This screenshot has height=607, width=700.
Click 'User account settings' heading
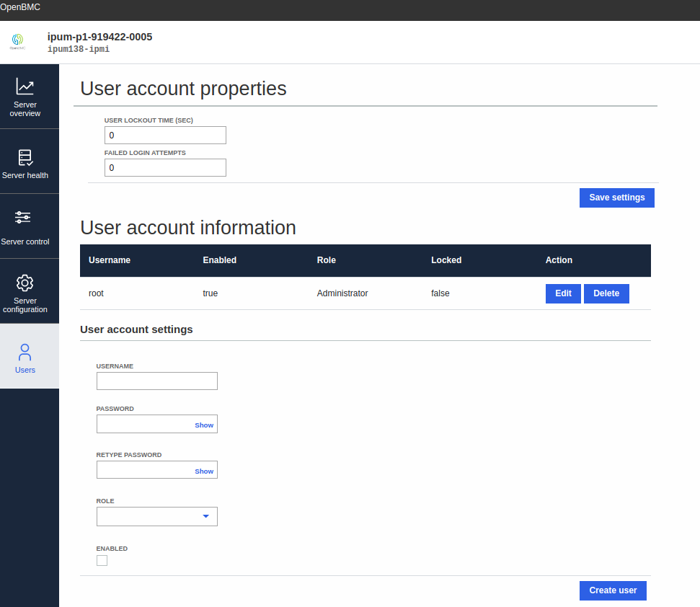(x=136, y=329)
